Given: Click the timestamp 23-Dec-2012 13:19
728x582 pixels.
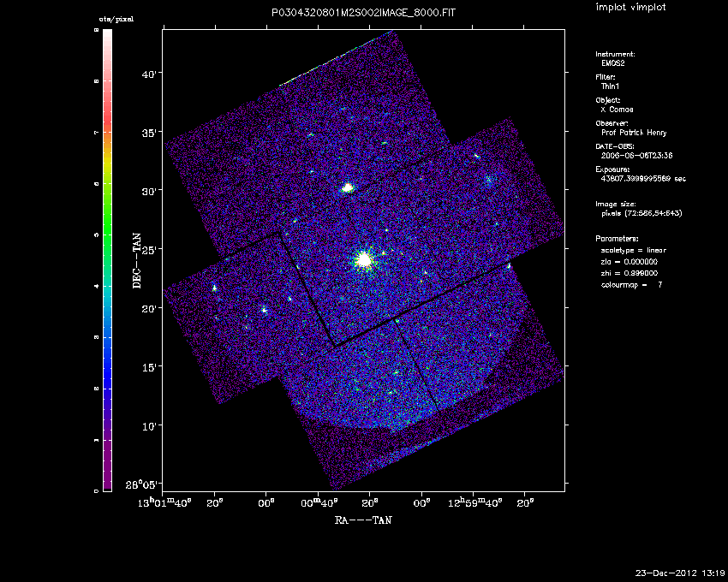Looking at the screenshot, I should [x=680, y=573].
